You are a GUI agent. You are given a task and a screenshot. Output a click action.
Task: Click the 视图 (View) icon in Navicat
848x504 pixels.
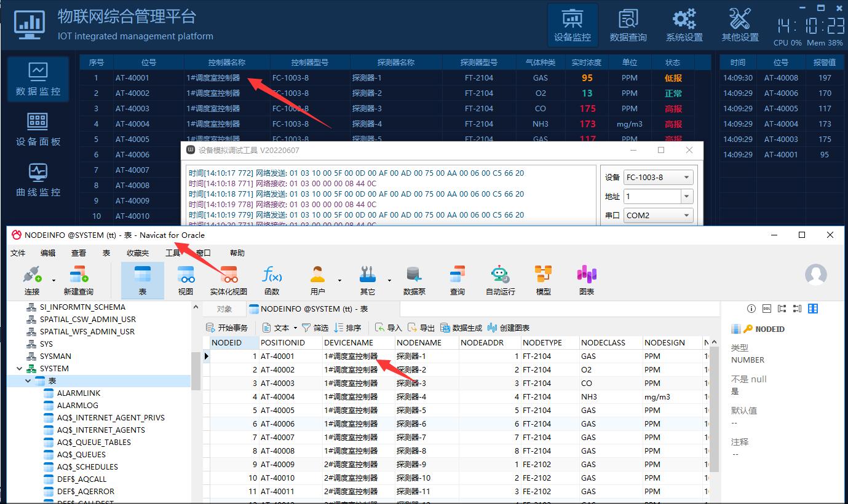coord(186,280)
